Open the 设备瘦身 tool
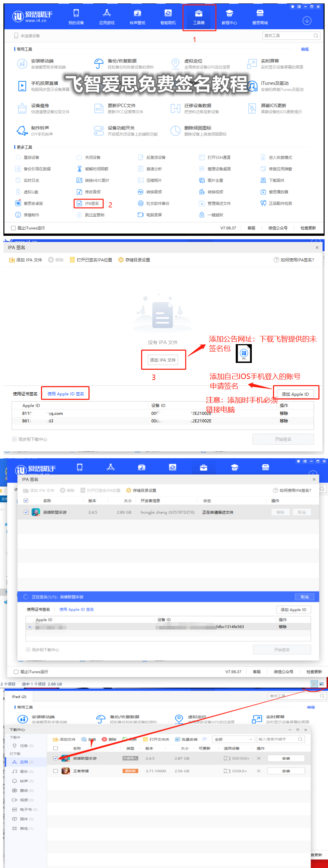The image size is (328, 868). (x=43, y=108)
